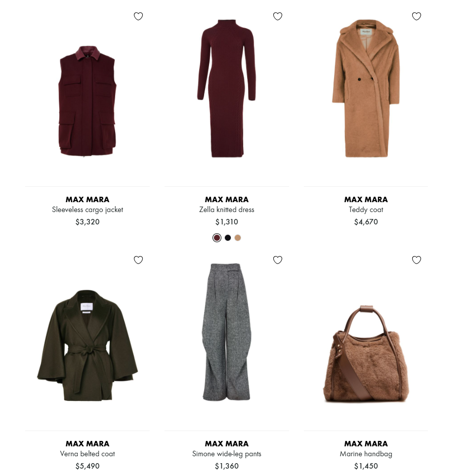This screenshot has height=476, width=467.
Task: Favorite the Sleeveless cargo jacket heart icon
Action: point(138,16)
